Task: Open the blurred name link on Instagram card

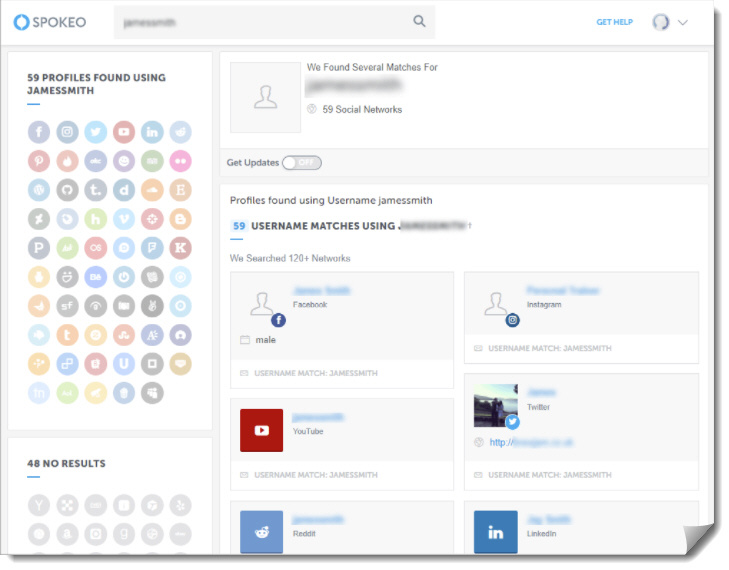Action: (563, 291)
